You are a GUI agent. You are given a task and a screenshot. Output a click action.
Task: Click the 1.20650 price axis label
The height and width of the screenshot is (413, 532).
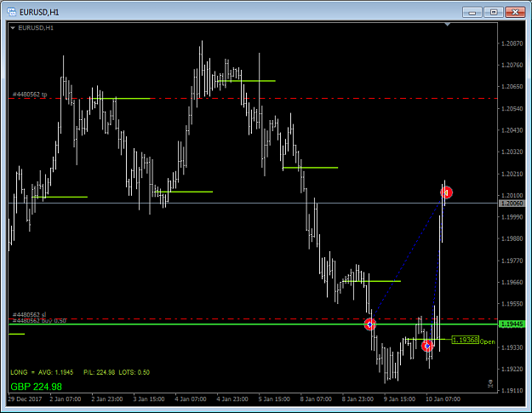(x=512, y=87)
